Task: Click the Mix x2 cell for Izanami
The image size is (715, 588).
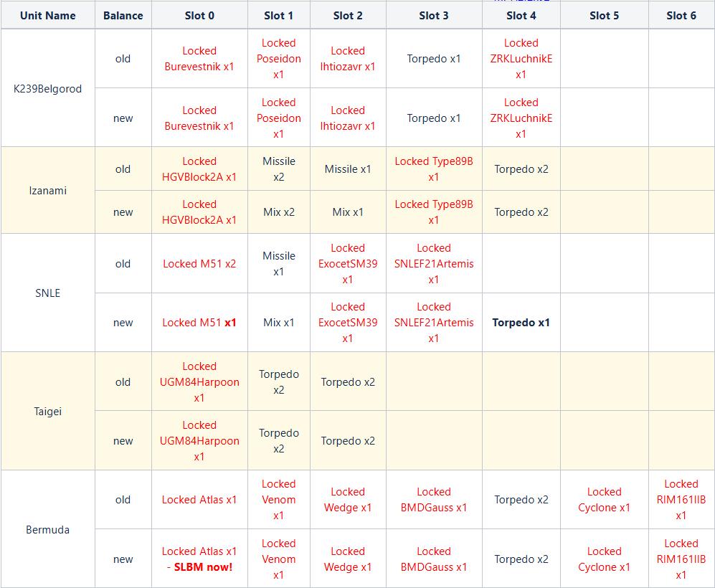Action: tap(278, 212)
